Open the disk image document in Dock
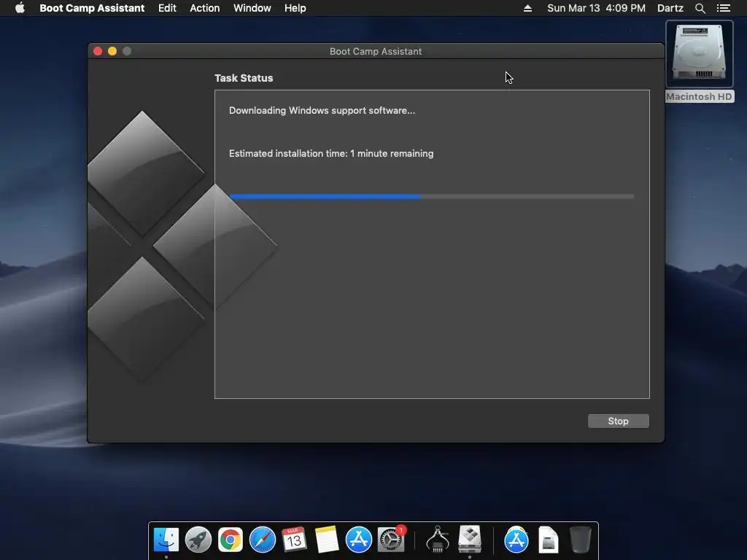The image size is (747, 560). click(x=549, y=540)
